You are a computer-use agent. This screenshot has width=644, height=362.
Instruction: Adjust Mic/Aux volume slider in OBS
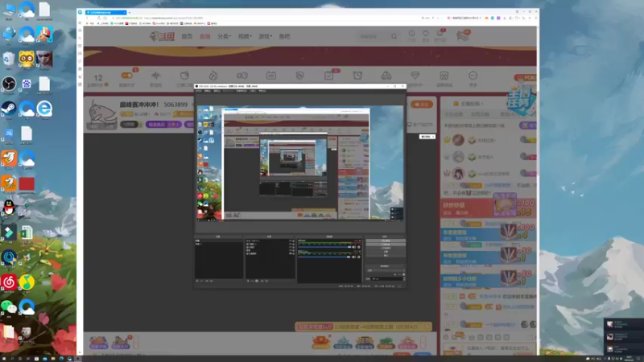(324, 257)
